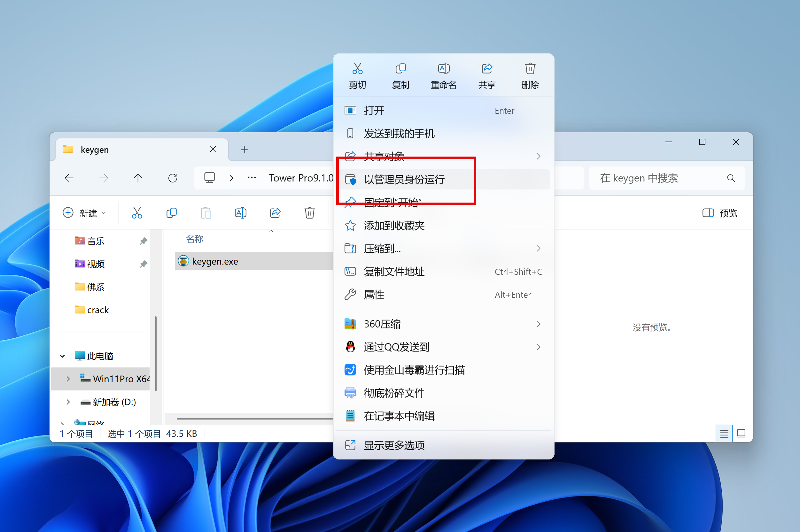The height and width of the screenshot is (532, 800).
Task: Select 以管理员身份运行 menu entry
Action: pos(404,180)
